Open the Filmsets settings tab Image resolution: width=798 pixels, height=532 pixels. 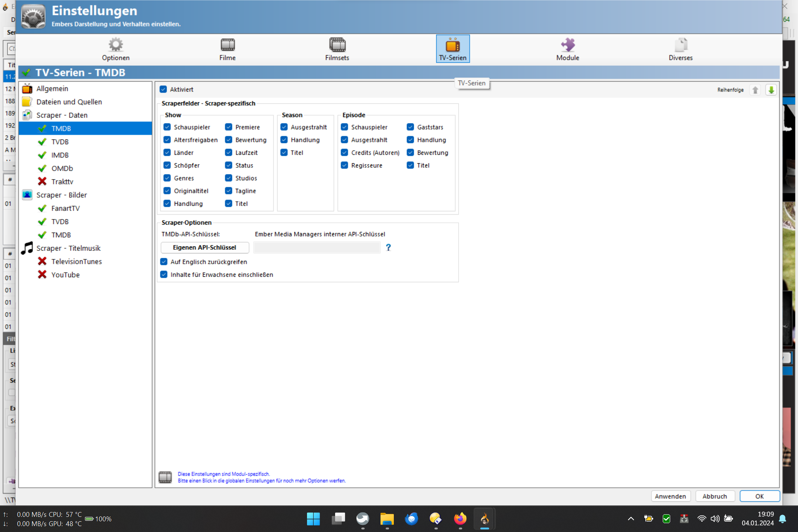[x=337, y=49]
